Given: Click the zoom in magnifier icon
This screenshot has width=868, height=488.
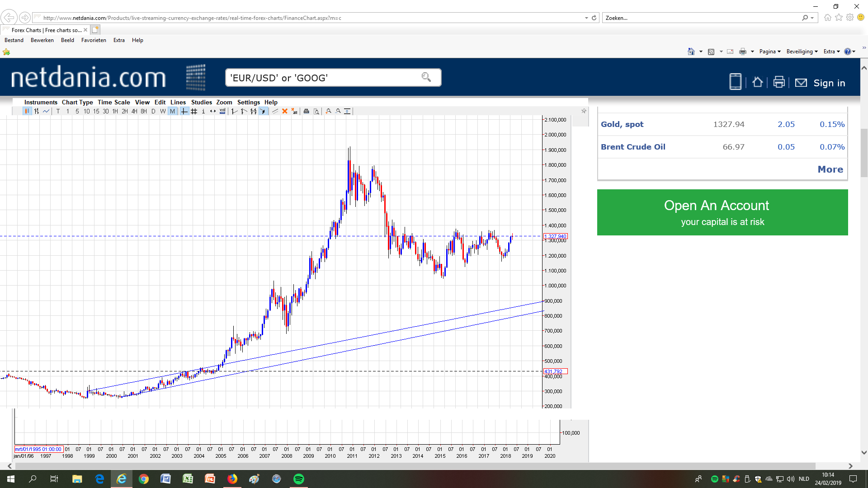Looking at the screenshot, I should click(x=329, y=111).
